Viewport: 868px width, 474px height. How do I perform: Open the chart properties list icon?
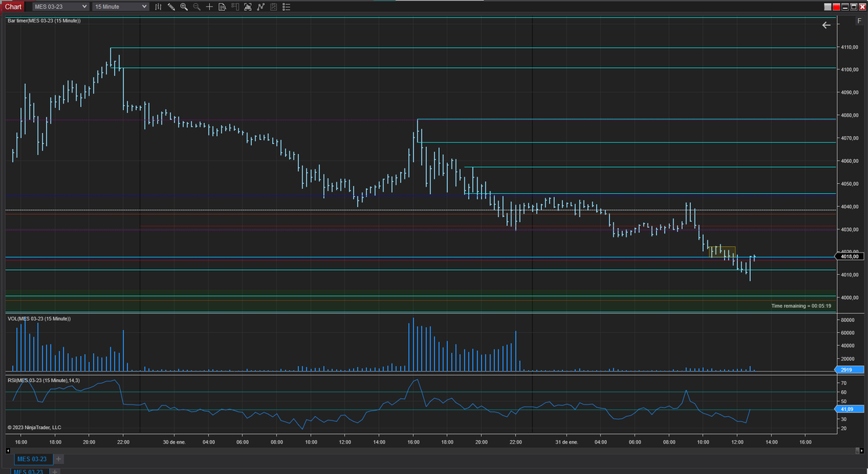click(x=286, y=7)
